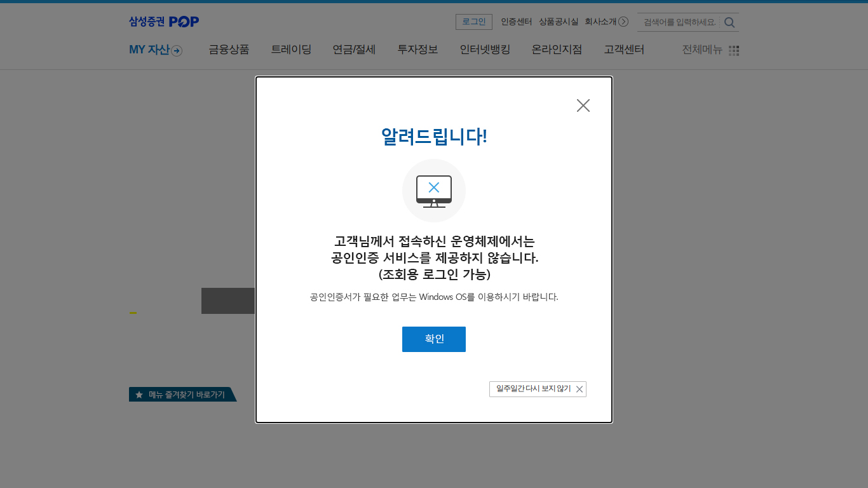Click the 로그인 login button
868x488 pixels.
(x=474, y=22)
